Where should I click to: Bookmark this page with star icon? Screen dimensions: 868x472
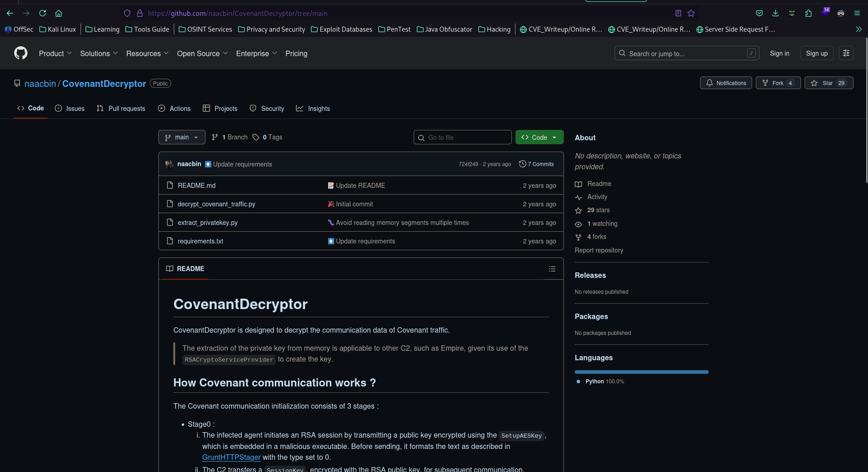691,13
